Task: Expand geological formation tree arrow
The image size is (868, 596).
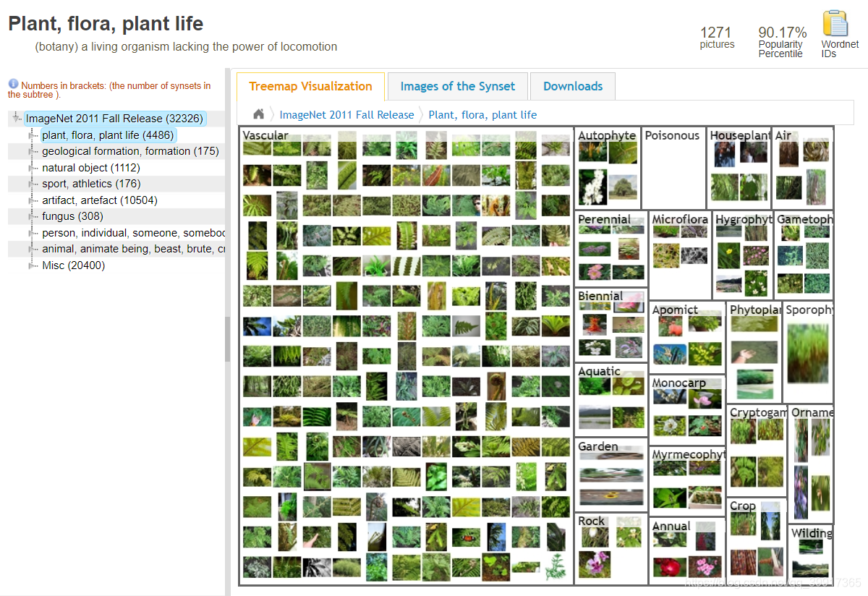Action: 33,151
